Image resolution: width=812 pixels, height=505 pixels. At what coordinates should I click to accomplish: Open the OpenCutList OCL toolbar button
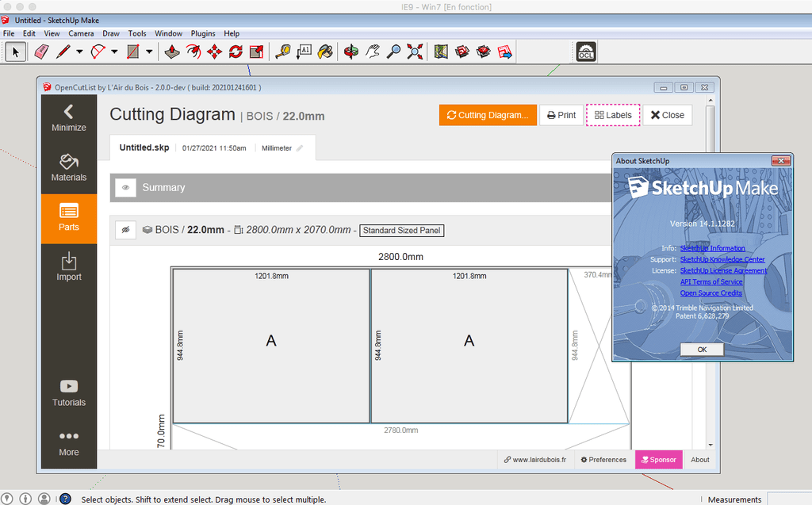click(586, 52)
